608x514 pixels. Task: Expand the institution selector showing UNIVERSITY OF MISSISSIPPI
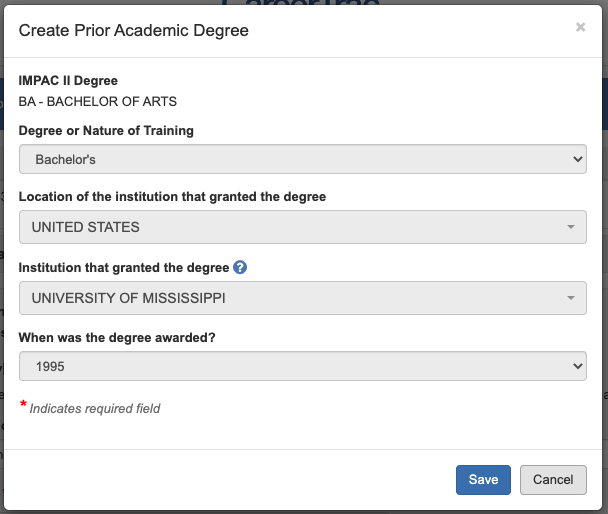302,298
